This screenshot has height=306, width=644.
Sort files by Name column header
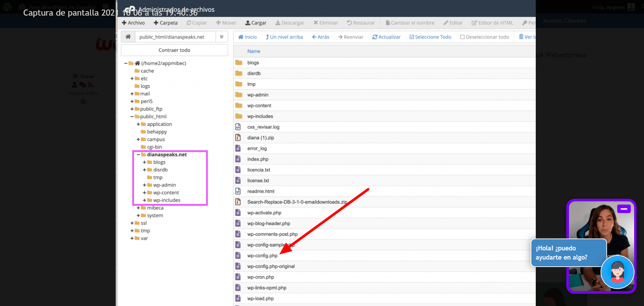tap(254, 51)
